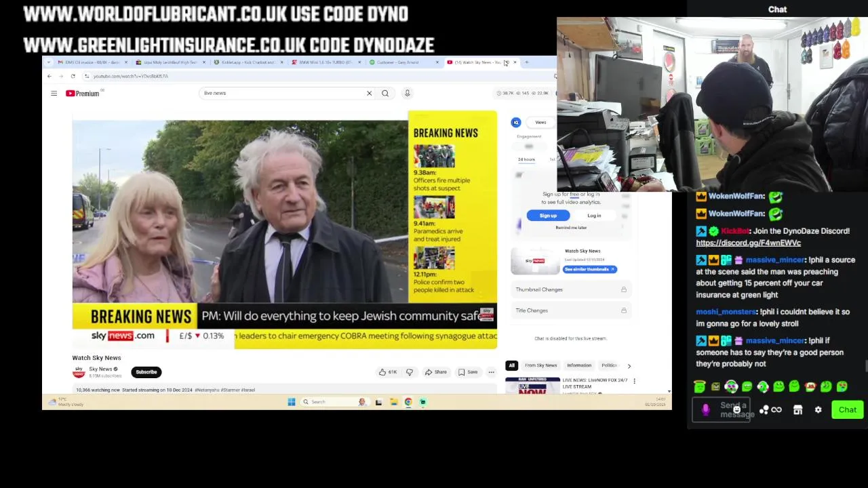Go back with the browser back arrow
Image resolution: width=868 pixels, height=488 pixels.
tap(49, 76)
